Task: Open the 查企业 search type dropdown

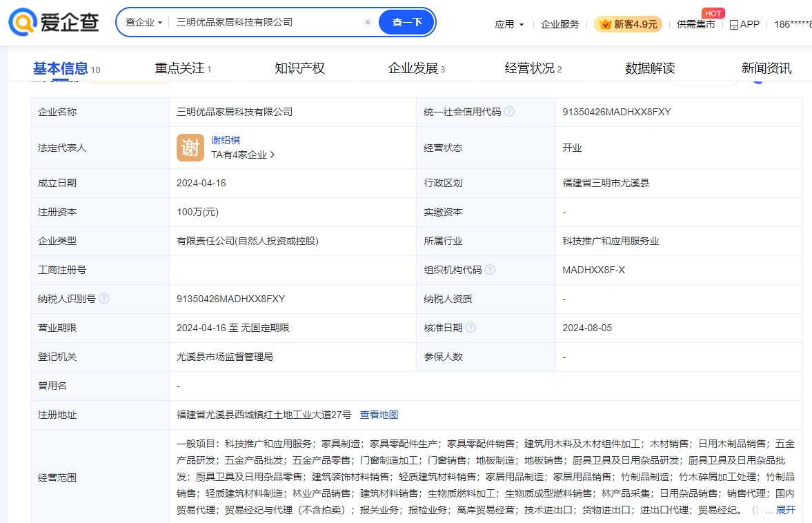Action: (144, 22)
